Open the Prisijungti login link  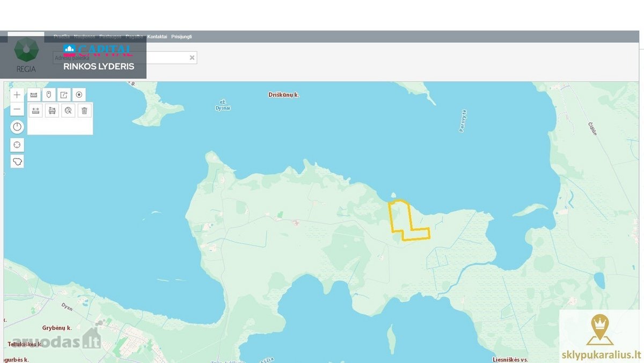click(x=181, y=37)
